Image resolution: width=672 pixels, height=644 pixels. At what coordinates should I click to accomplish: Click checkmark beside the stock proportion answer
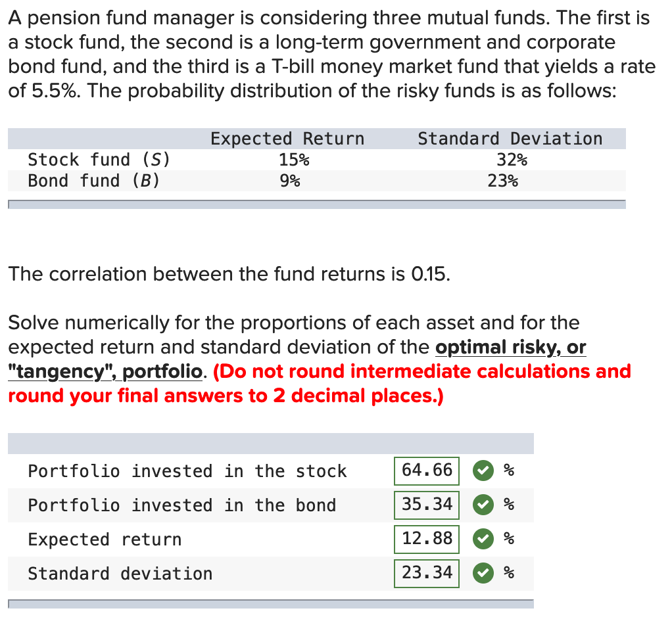pos(483,471)
